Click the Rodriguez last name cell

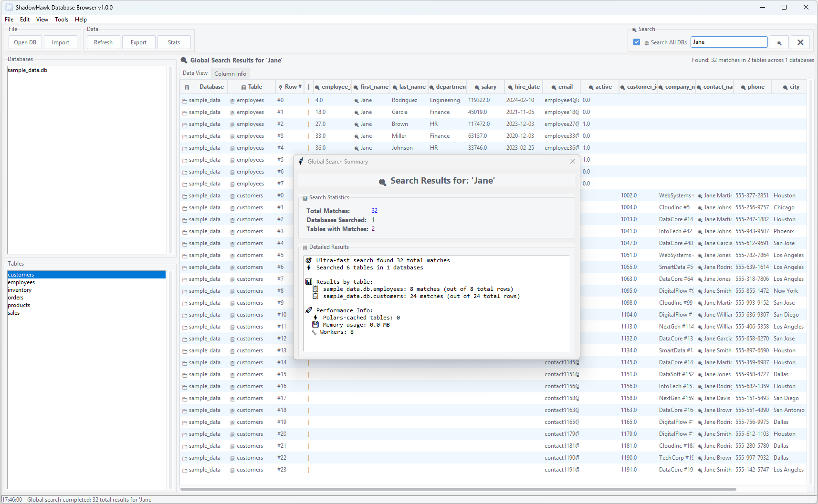coord(409,100)
